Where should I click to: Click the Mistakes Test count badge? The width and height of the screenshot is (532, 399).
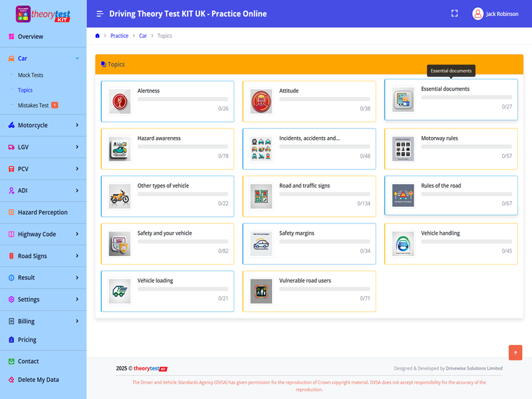click(55, 105)
